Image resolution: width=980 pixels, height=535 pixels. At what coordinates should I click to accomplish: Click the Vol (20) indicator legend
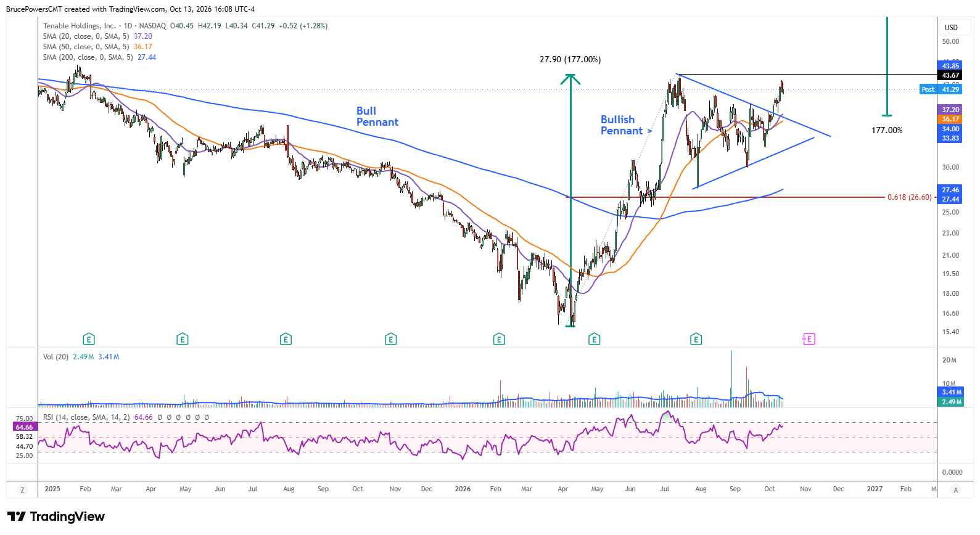coord(81,357)
